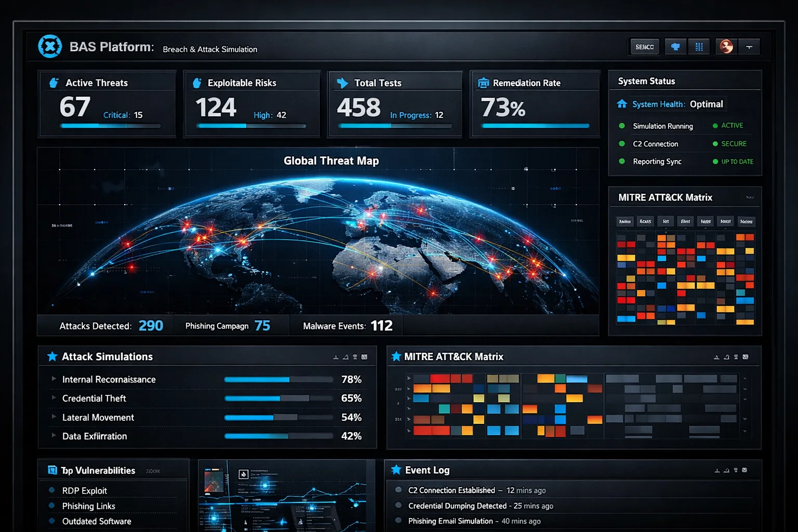
Task: Expand the Internal Reconnaissance row arrow
Action: click(x=54, y=379)
